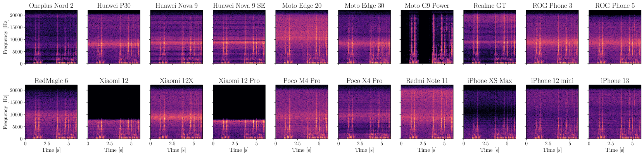Click the 'Poco M4 Pro' title
The image size is (644, 156).
point(302,81)
